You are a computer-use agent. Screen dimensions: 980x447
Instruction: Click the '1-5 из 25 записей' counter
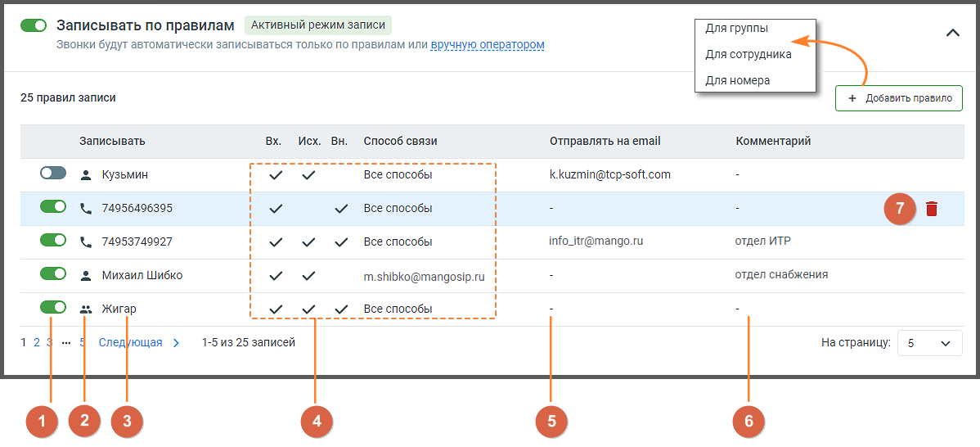pos(249,342)
